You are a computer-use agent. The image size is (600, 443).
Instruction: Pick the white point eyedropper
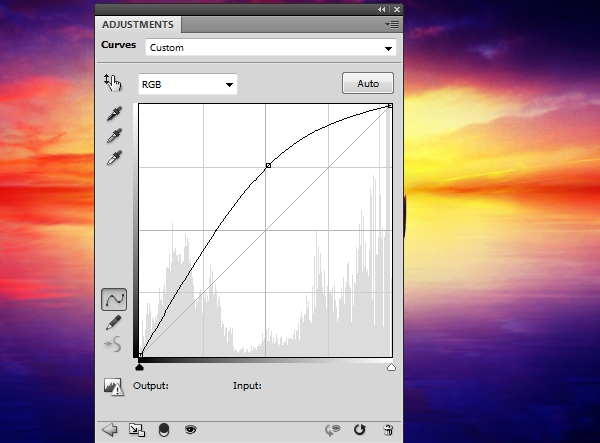(x=114, y=157)
